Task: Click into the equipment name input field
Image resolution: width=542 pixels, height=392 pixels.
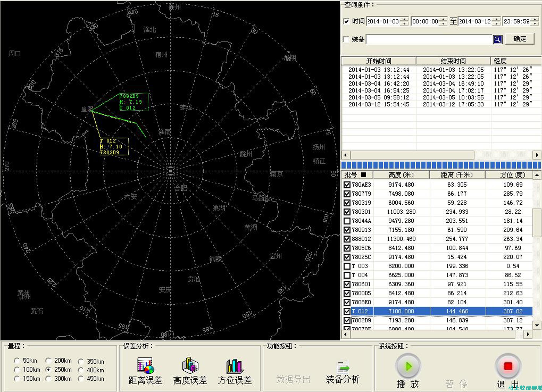Action: (x=429, y=39)
